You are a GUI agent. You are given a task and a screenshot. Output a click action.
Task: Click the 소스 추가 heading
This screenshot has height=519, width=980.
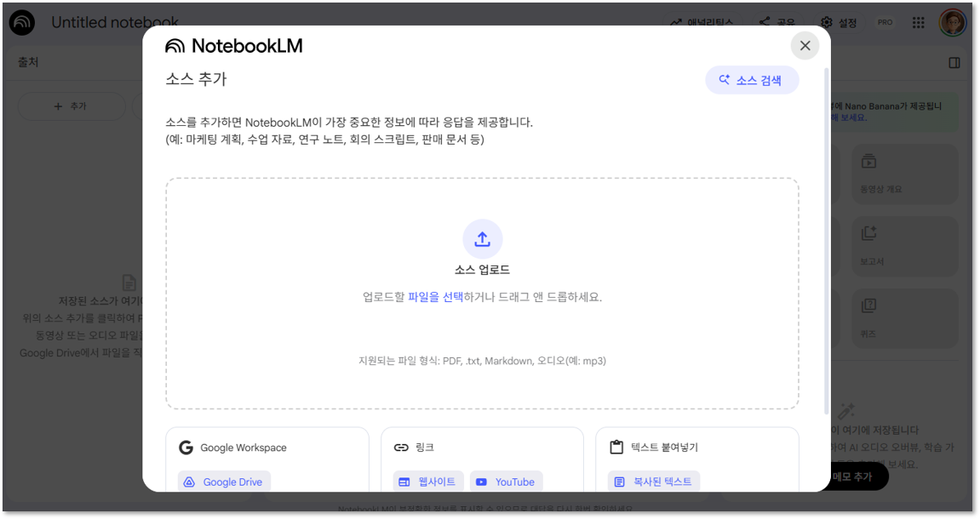point(196,79)
